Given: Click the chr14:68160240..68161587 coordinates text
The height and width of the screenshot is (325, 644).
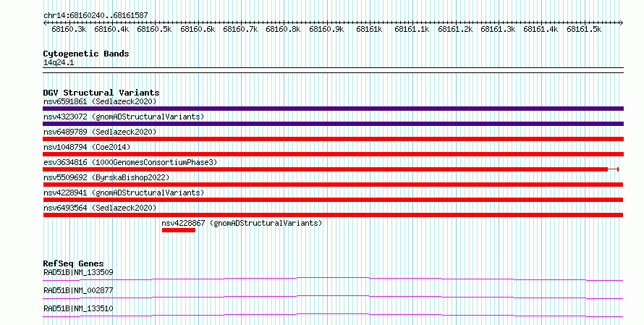Looking at the screenshot, I should point(96,16).
